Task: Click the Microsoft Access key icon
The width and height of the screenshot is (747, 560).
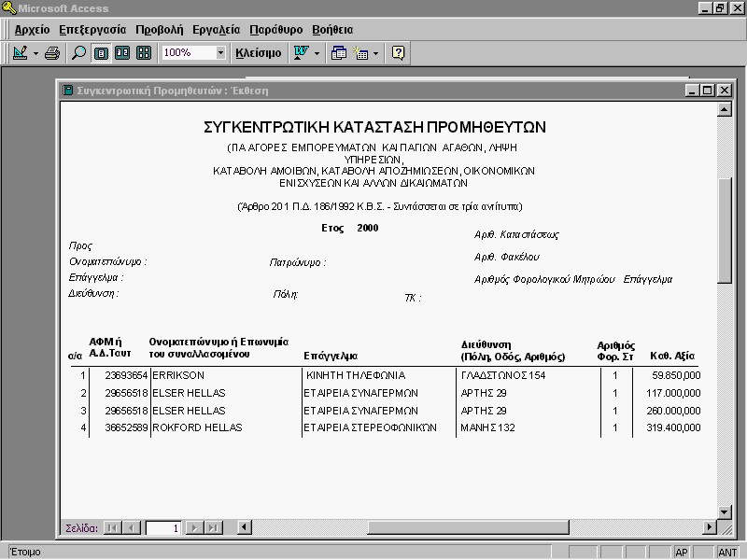Action: tap(8, 7)
